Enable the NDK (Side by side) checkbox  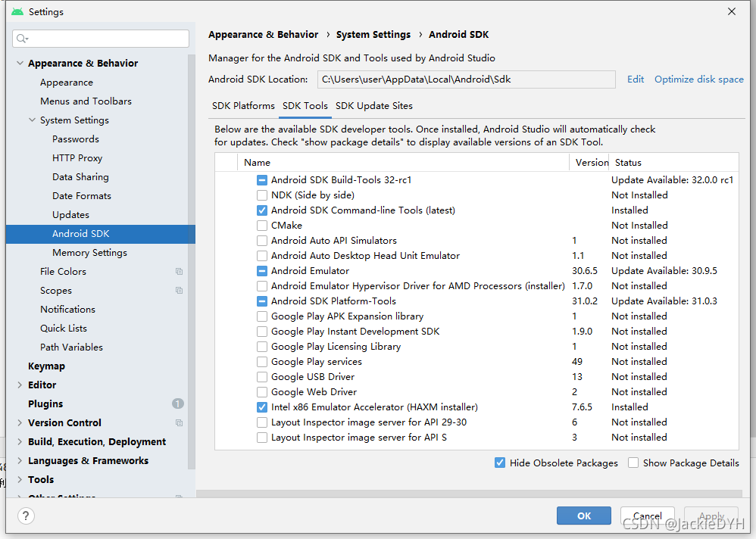pos(262,195)
